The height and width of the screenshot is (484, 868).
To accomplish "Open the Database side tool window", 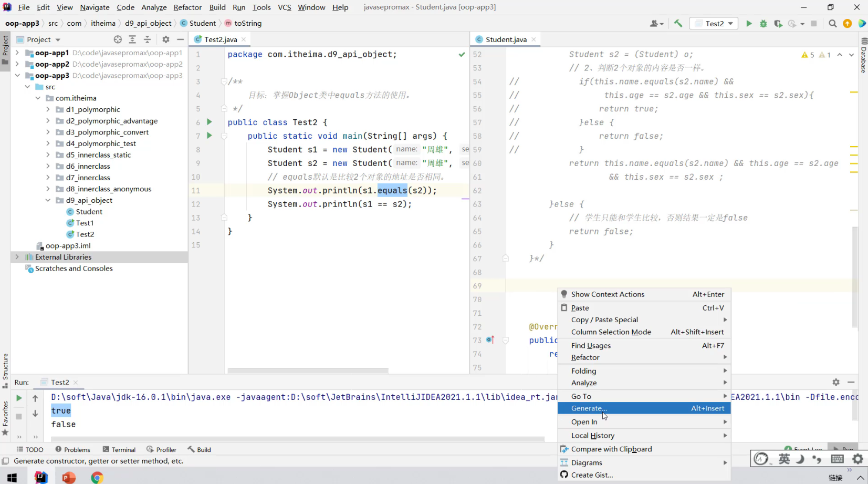I will tap(863, 55).
